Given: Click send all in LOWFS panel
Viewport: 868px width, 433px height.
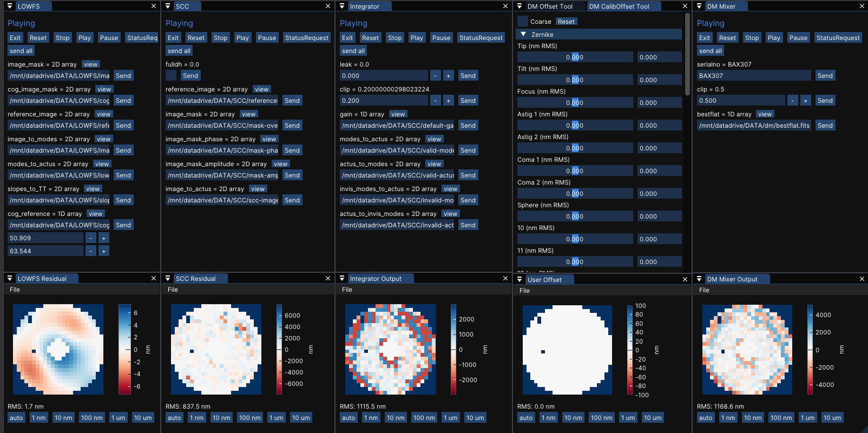Looking at the screenshot, I should click(x=21, y=51).
